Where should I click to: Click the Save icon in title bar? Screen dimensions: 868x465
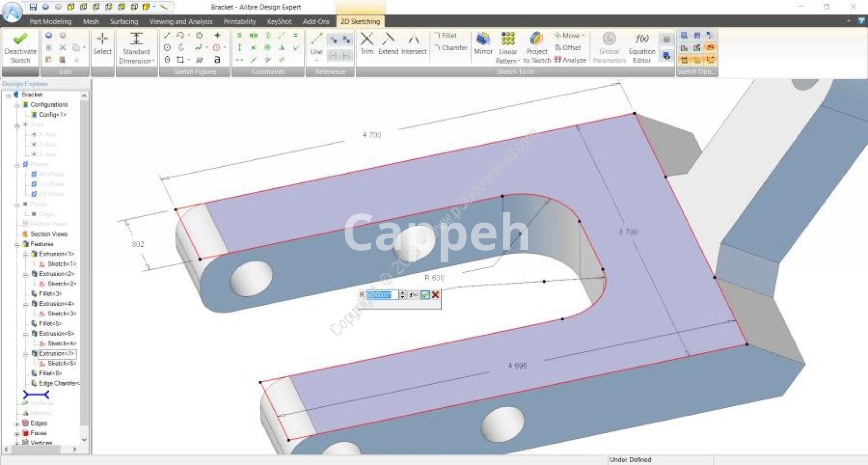(33, 7)
